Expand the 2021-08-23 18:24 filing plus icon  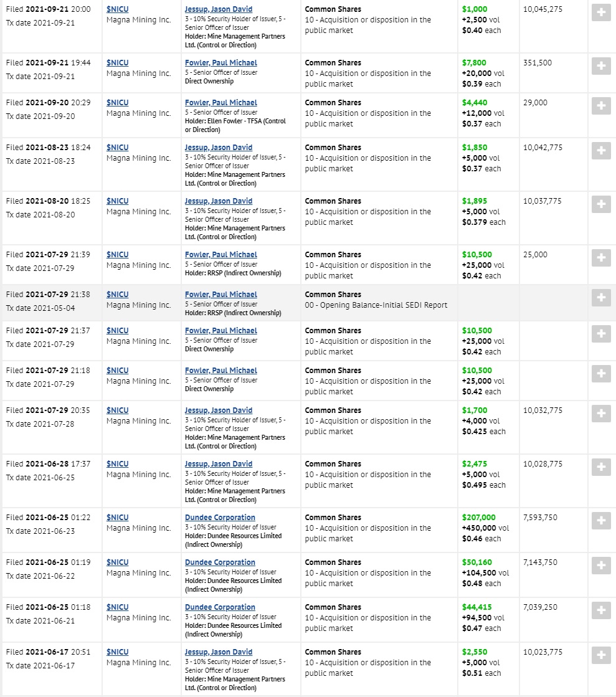coord(601,151)
